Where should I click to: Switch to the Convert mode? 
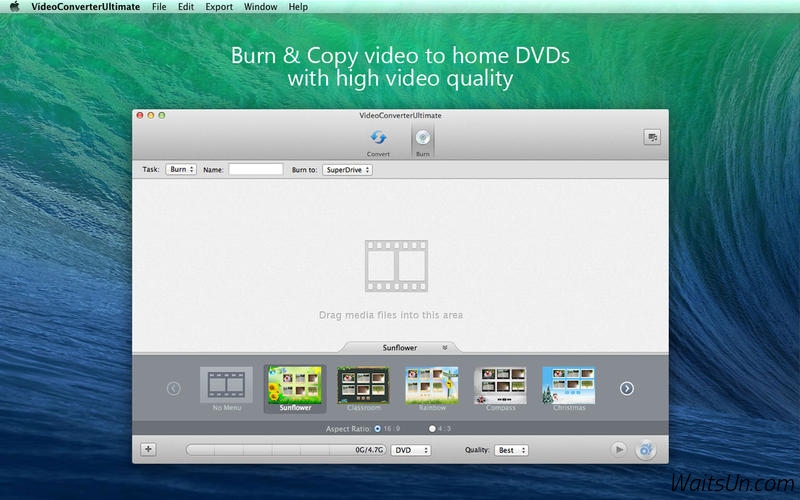pyautogui.click(x=378, y=142)
